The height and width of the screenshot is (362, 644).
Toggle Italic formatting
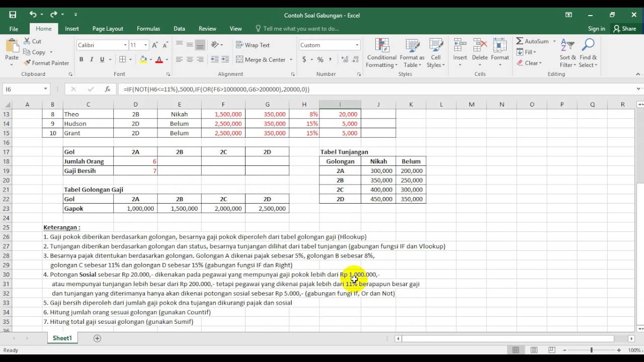[92, 59]
